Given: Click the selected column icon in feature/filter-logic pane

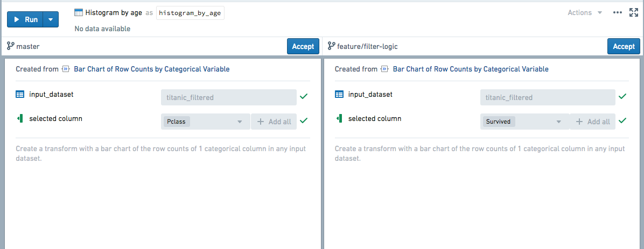Looking at the screenshot, I should 339,119.
